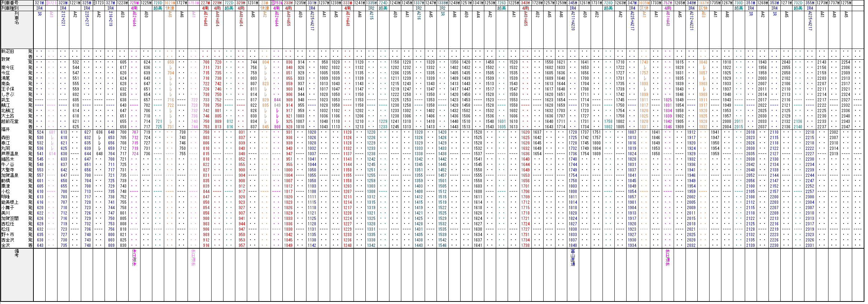Select the 備考 remarks row label

[17, 253]
